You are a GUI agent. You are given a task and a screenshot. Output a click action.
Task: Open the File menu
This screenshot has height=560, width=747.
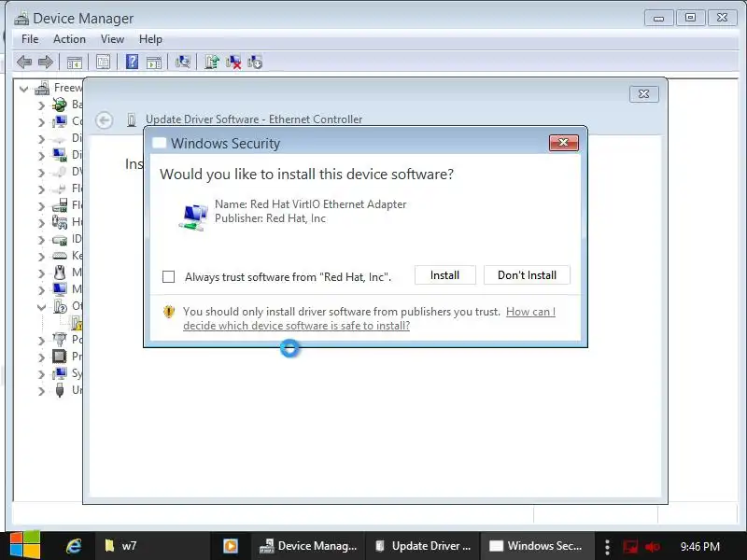pyautogui.click(x=30, y=39)
